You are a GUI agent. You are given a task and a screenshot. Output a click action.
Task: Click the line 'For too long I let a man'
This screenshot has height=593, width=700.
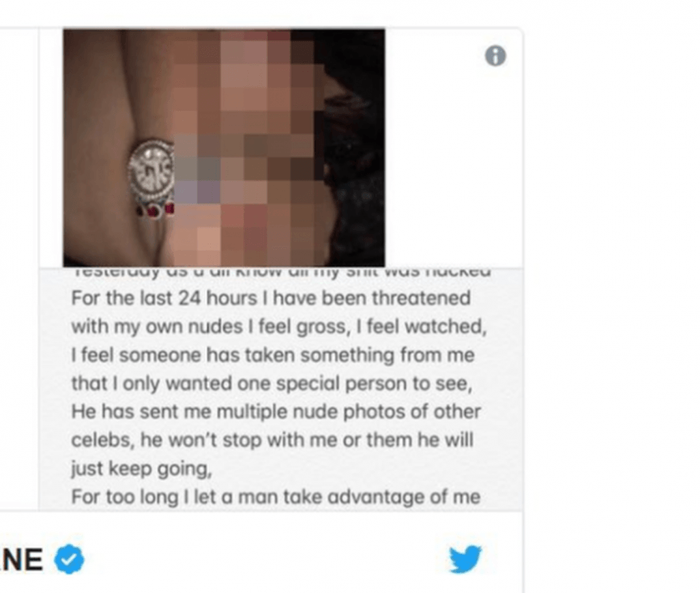click(x=276, y=497)
